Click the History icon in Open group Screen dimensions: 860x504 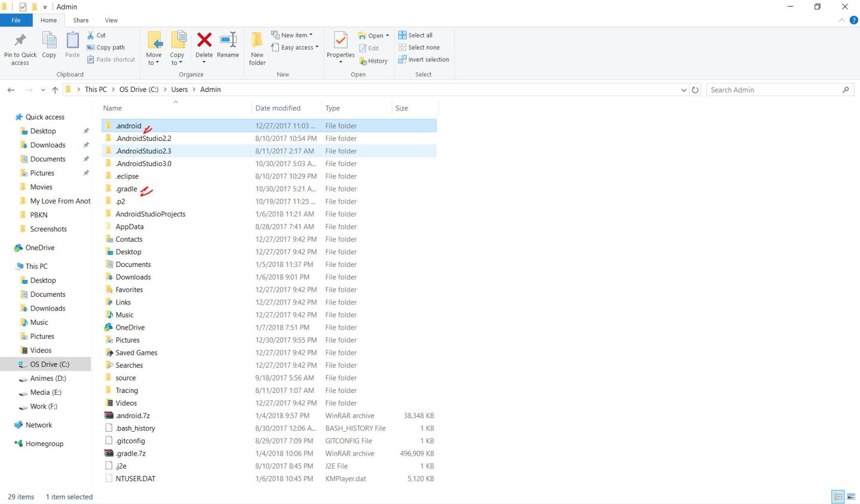(x=373, y=61)
